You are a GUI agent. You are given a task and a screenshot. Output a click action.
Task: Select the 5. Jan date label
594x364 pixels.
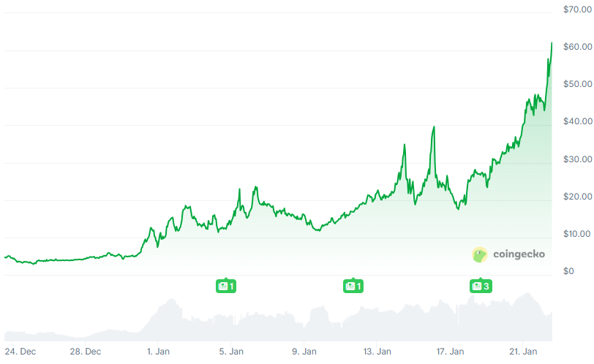(231, 352)
